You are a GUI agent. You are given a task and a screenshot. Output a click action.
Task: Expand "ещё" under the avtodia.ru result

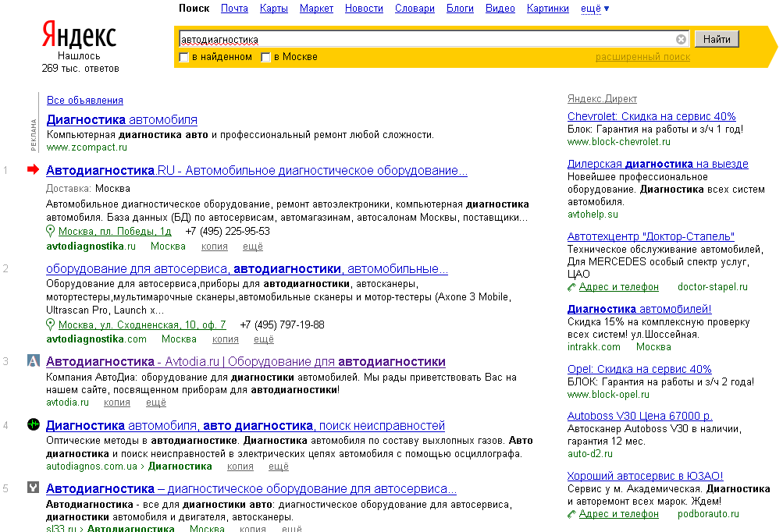(x=156, y=403)
